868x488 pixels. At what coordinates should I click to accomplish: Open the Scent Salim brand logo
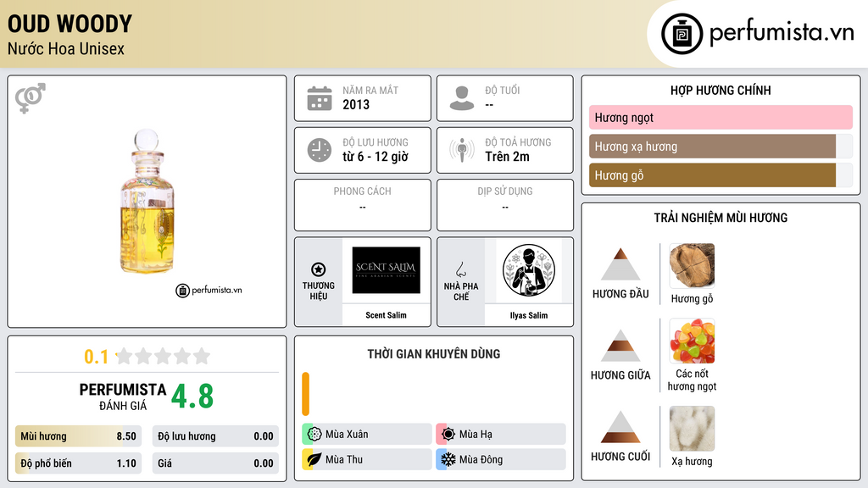[x=387, y=270]
